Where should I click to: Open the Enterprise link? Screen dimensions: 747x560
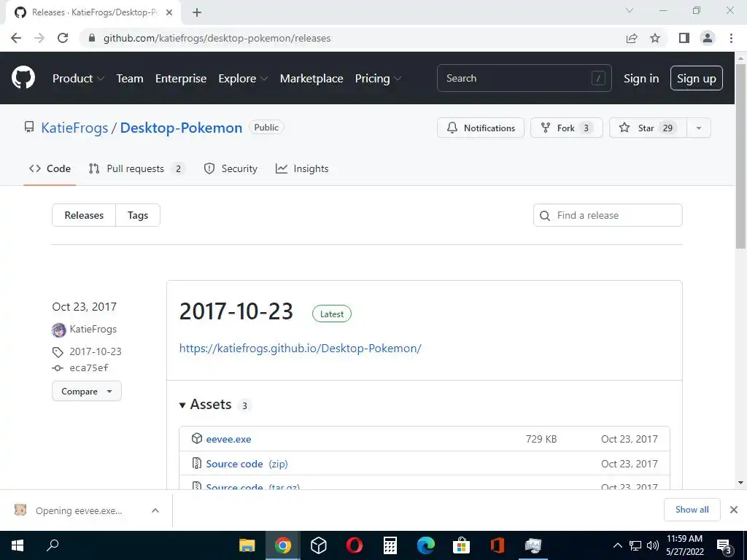181,79
